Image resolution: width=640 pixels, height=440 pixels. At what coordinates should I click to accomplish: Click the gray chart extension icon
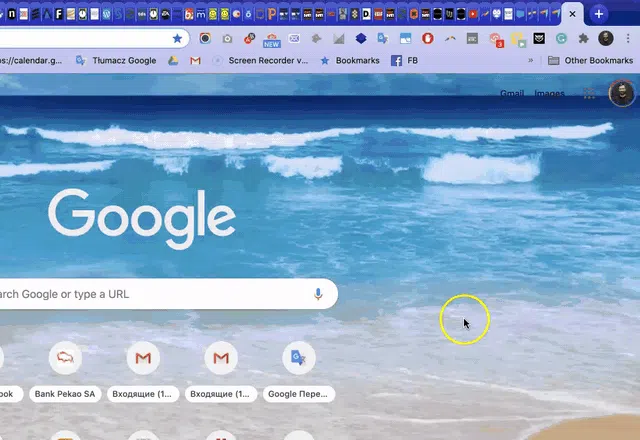tap(338, 39)
